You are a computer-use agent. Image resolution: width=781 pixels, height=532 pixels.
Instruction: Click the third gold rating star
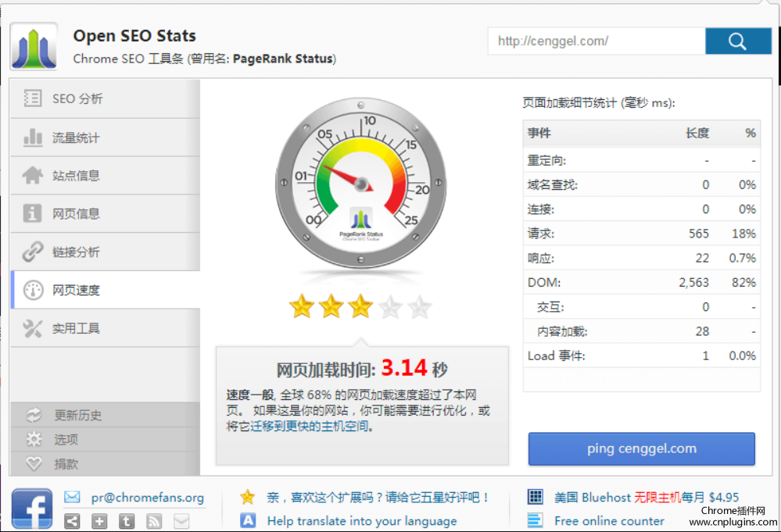click(x=360, y=306)
